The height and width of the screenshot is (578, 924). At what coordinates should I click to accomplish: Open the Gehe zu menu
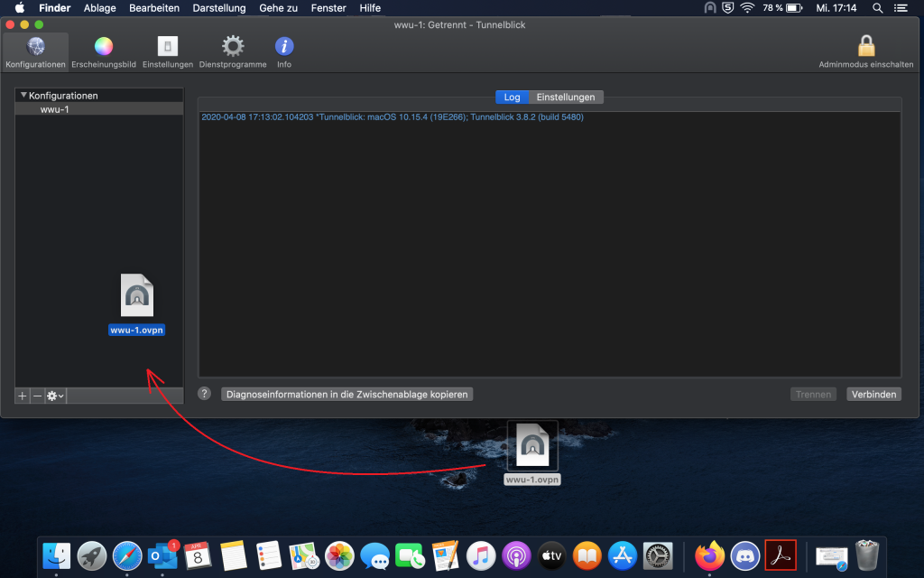pyautogui.click(x=278, y=7)
